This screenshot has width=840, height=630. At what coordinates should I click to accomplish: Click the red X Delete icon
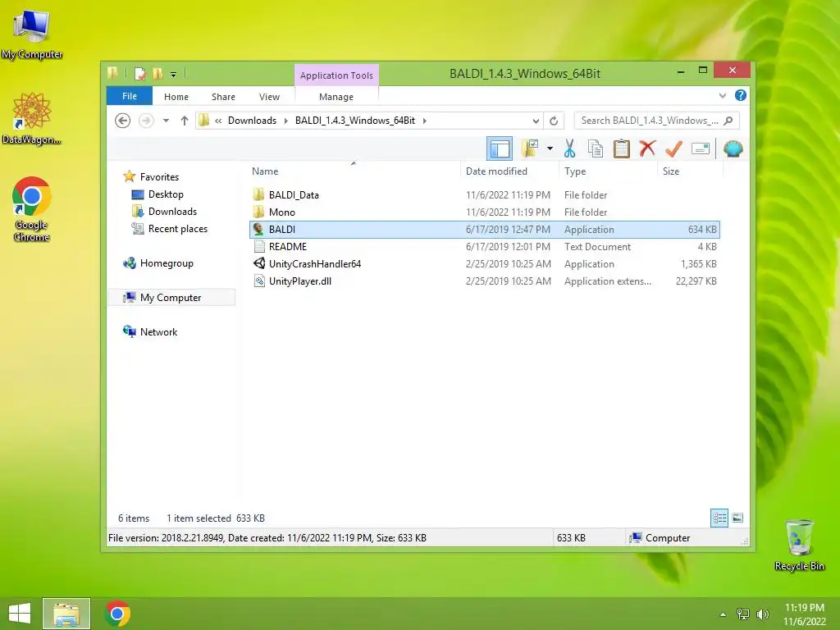(x=647, y=148)
